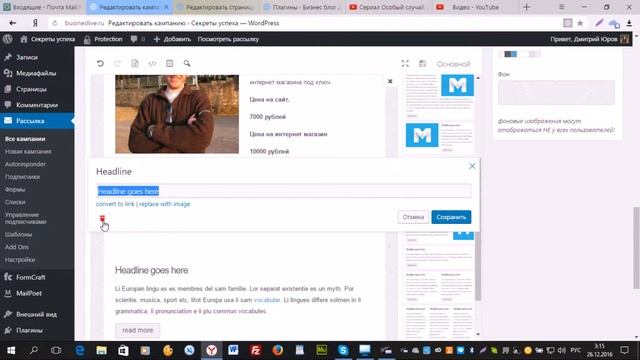Viewport: 640px width, 360px height.
Task: Close the Headline dialog with X
Action: [x=472, y=166]
